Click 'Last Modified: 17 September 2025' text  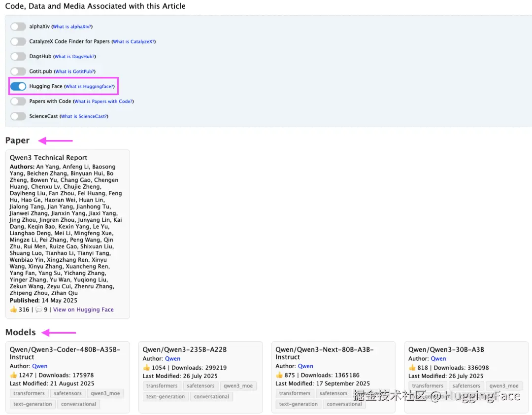[x=323, y=383]
